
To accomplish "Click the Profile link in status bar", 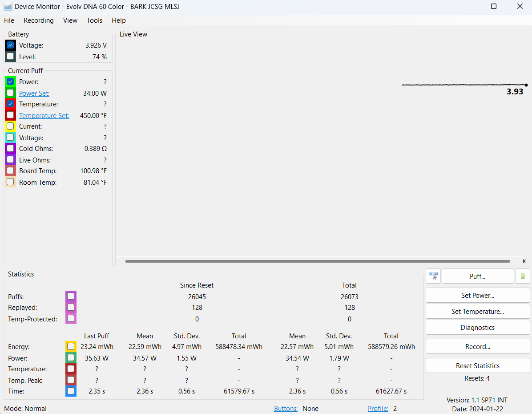I will coord(378,409).
